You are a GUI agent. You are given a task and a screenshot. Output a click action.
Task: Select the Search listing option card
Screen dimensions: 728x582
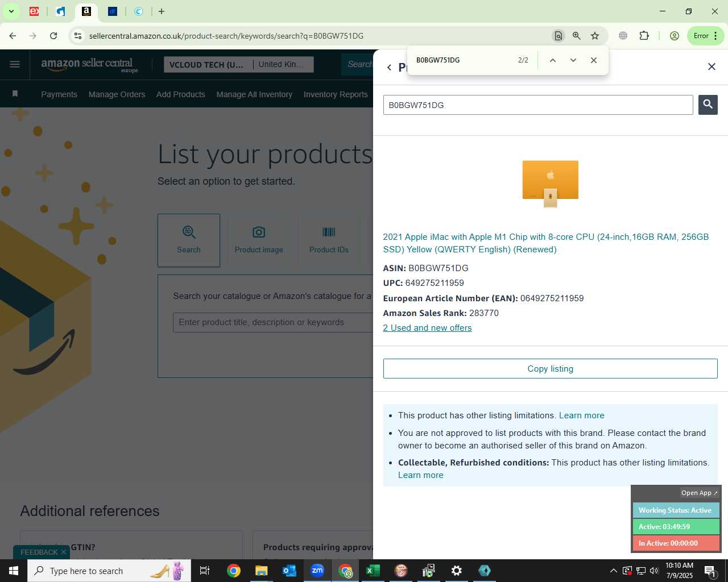(189, 240)
